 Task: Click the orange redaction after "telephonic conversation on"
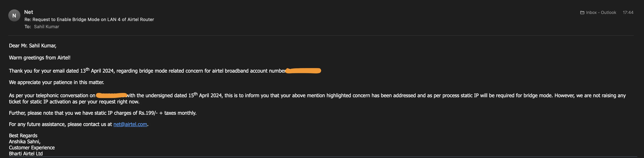(x=111, y=95)
